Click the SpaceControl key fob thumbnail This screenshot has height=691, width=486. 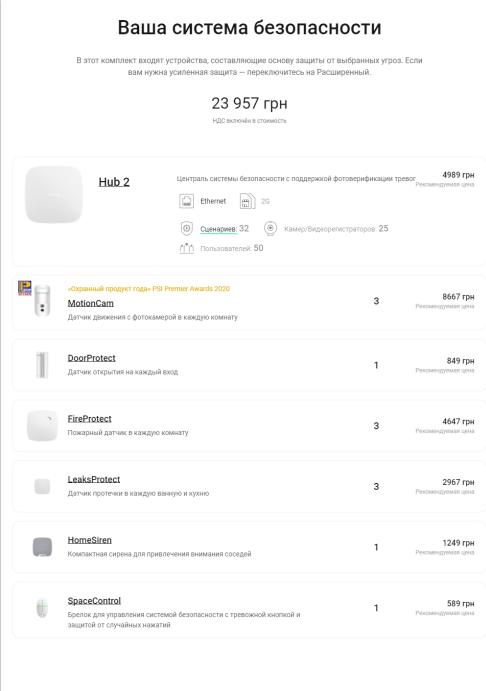(42, 608)
